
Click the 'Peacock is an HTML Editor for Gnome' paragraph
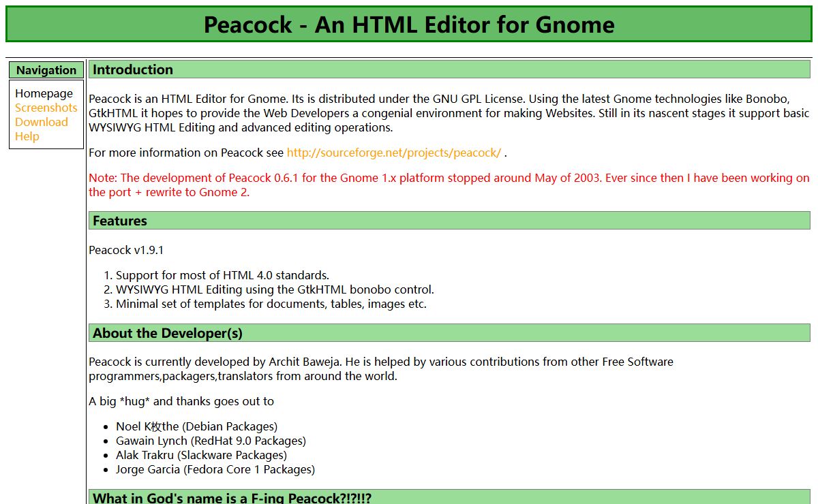tap(449, 113)
